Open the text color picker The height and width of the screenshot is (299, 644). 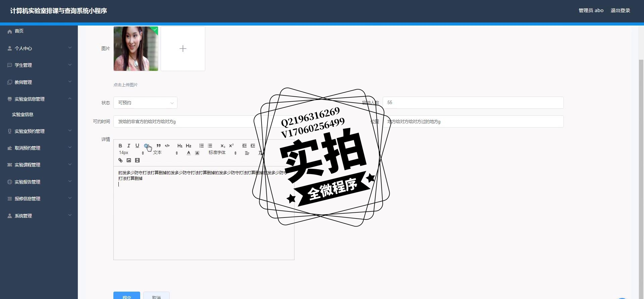(189, 153)
